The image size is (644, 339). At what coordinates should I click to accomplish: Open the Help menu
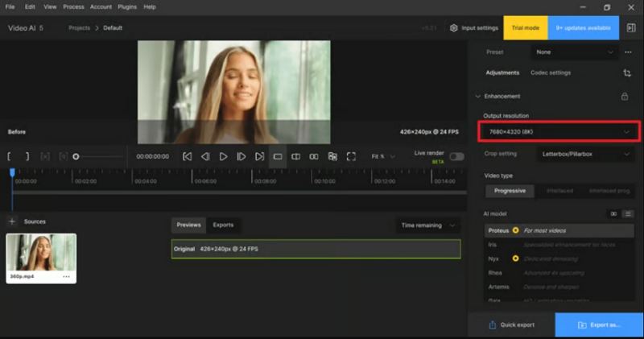(150, 7)
